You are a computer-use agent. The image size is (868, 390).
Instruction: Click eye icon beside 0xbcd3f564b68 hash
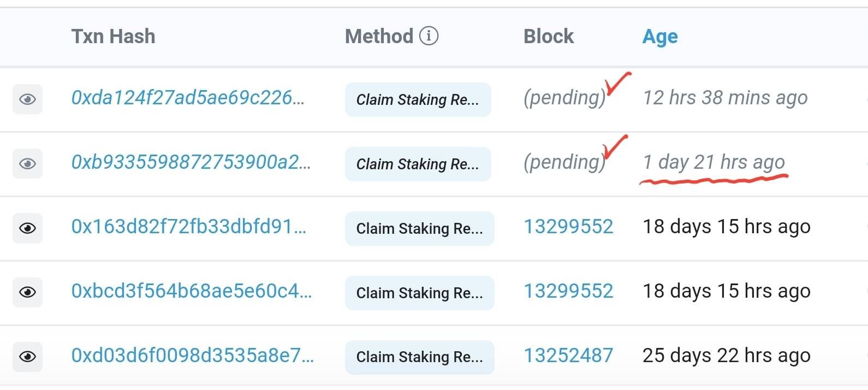point(27,292)
